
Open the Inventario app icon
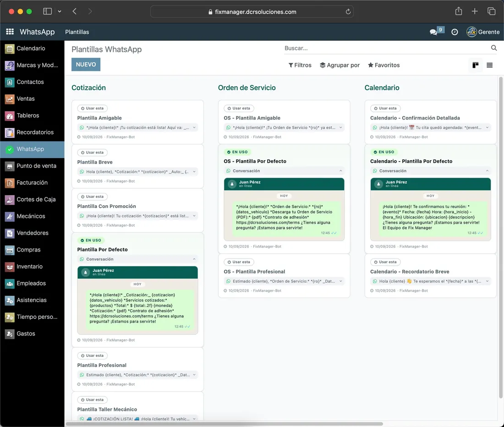pyautogui.click(x=10, y=267)
